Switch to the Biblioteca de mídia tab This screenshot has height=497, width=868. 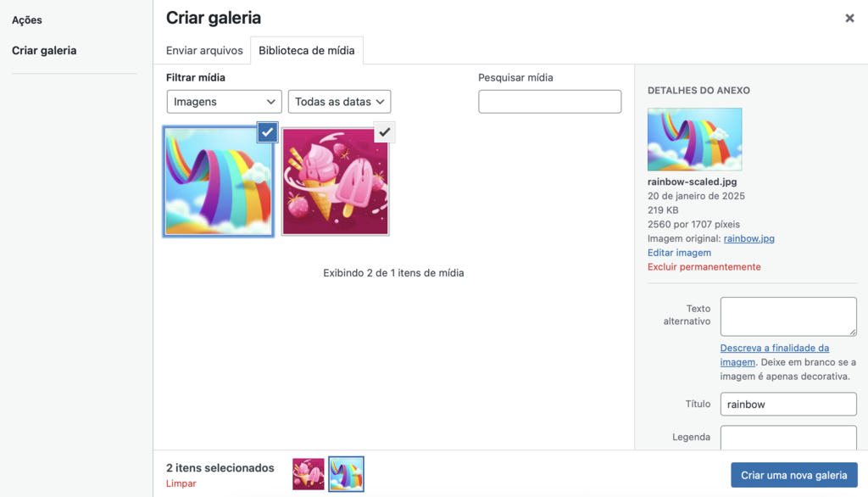point(307,50)
